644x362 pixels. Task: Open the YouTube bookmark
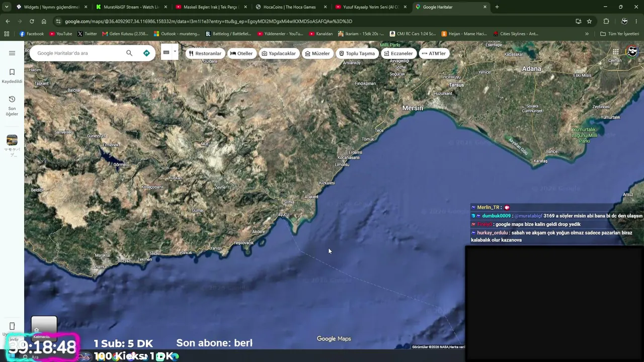(x=61, y=34)
